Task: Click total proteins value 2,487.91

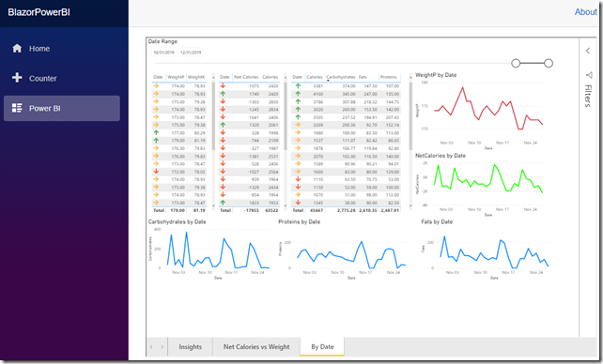Action: 390,210
